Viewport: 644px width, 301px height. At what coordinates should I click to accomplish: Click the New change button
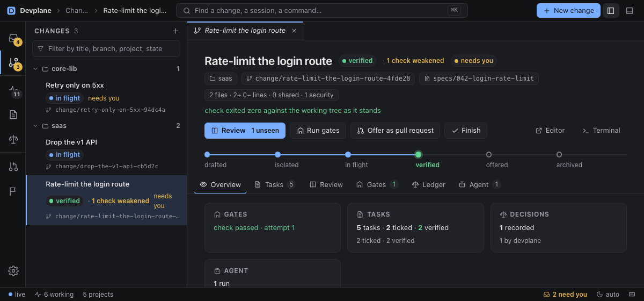(568, 11)
